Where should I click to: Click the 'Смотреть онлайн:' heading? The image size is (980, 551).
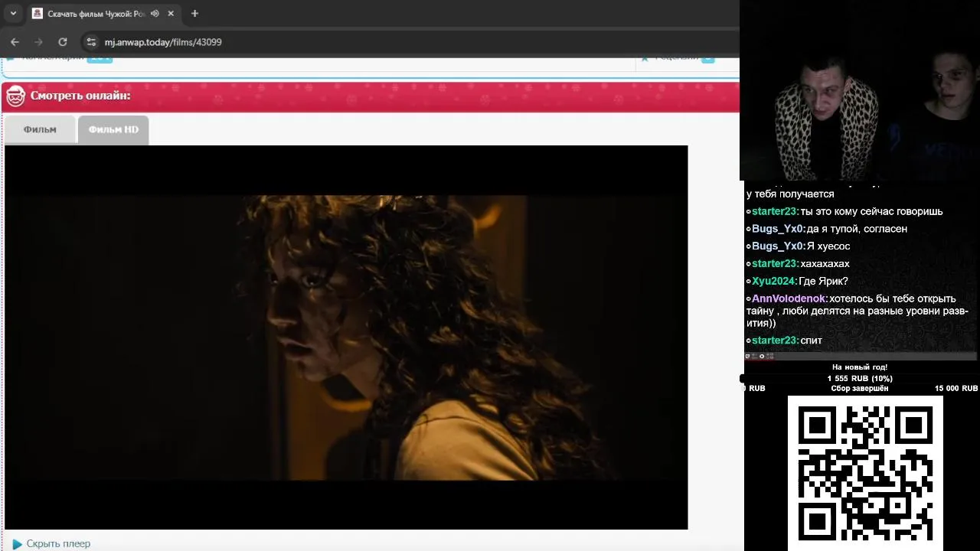80,96
